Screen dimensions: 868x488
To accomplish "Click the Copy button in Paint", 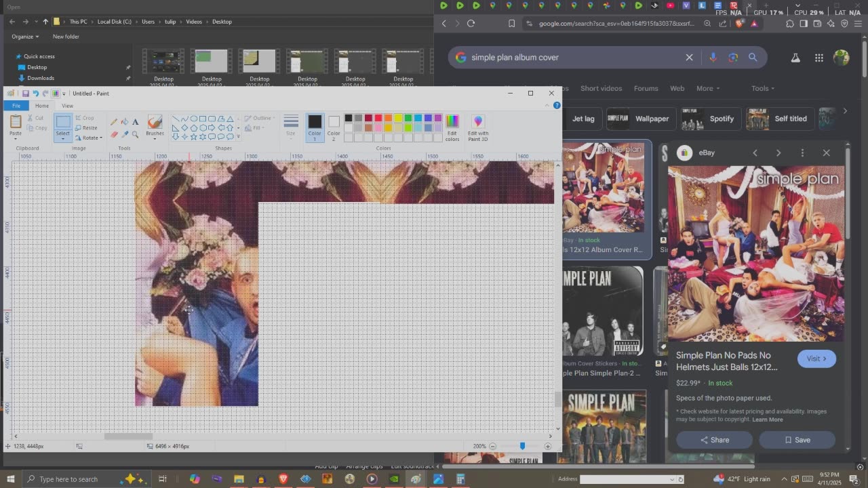I will pos(37,127).
